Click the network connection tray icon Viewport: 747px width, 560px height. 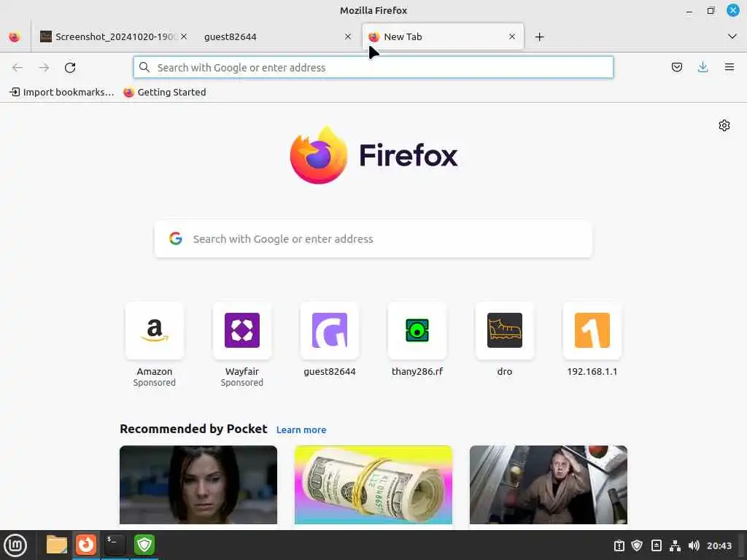point(675,545)
